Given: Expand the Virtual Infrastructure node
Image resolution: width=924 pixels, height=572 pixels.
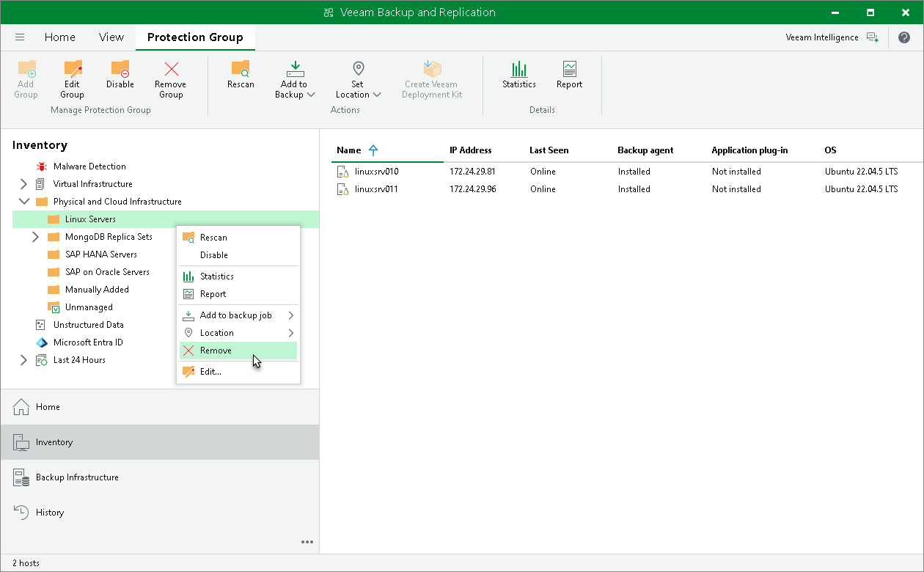Looking at the screenshot, I should [x=23, y=184].
